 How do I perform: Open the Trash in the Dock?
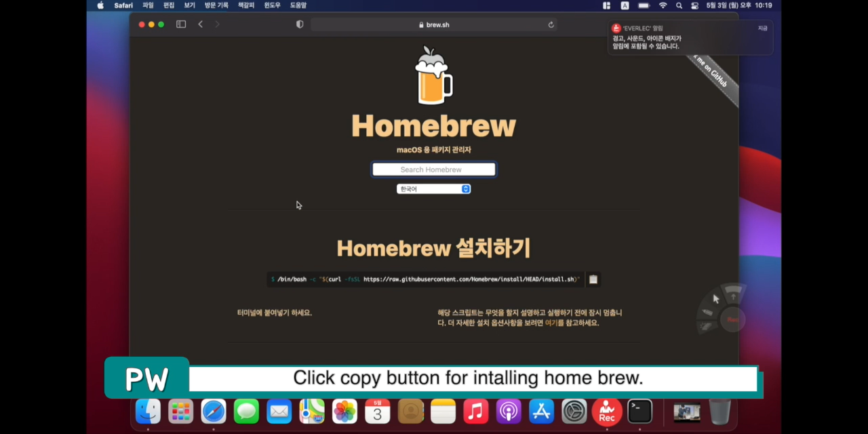719,411
